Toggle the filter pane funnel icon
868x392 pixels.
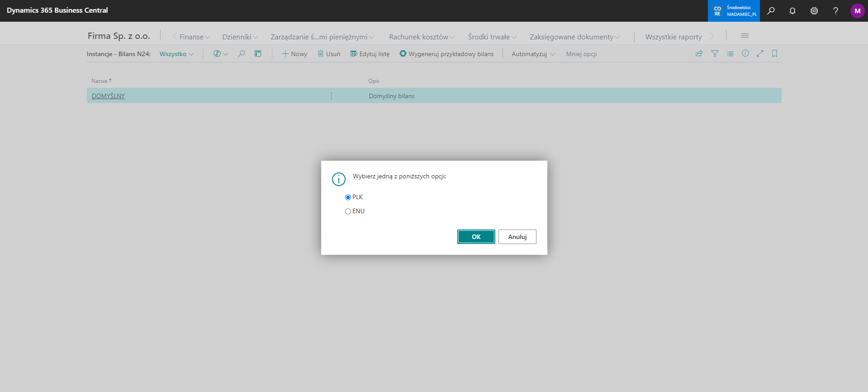click(x=715, y=53)
